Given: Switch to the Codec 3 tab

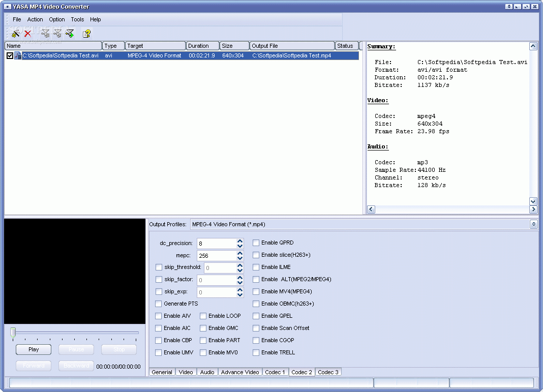Looking at the screenshot, I should (x=328, y=372).
